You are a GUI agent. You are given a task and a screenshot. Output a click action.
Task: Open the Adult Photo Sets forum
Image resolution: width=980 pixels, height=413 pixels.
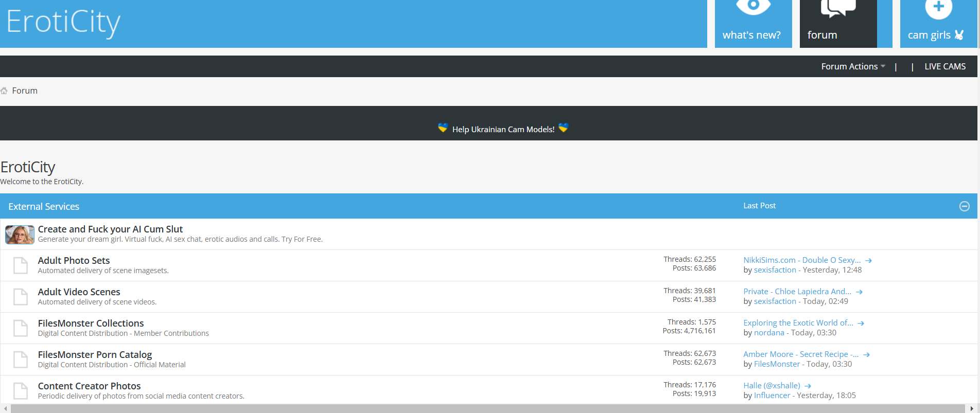pyautogui.click(x=74, y=261)
